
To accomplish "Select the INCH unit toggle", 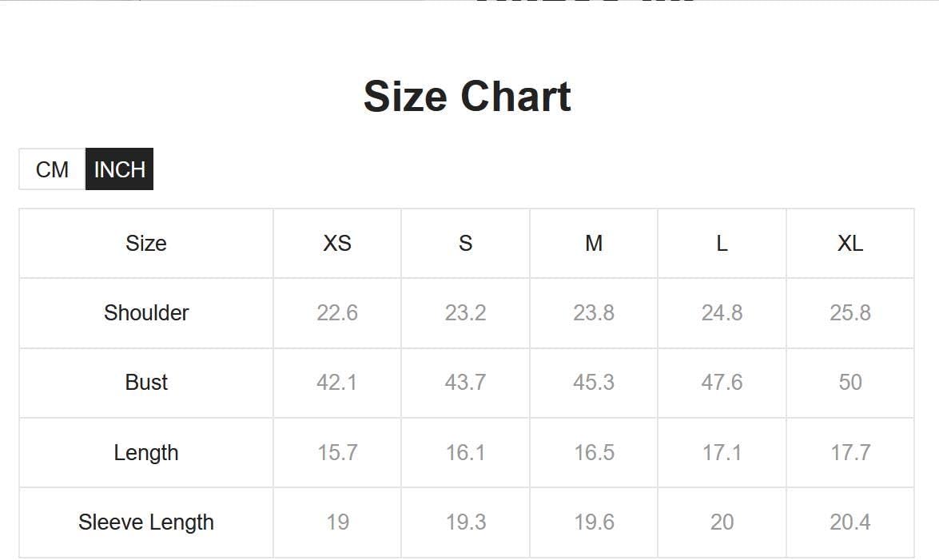I will point(119,169).
